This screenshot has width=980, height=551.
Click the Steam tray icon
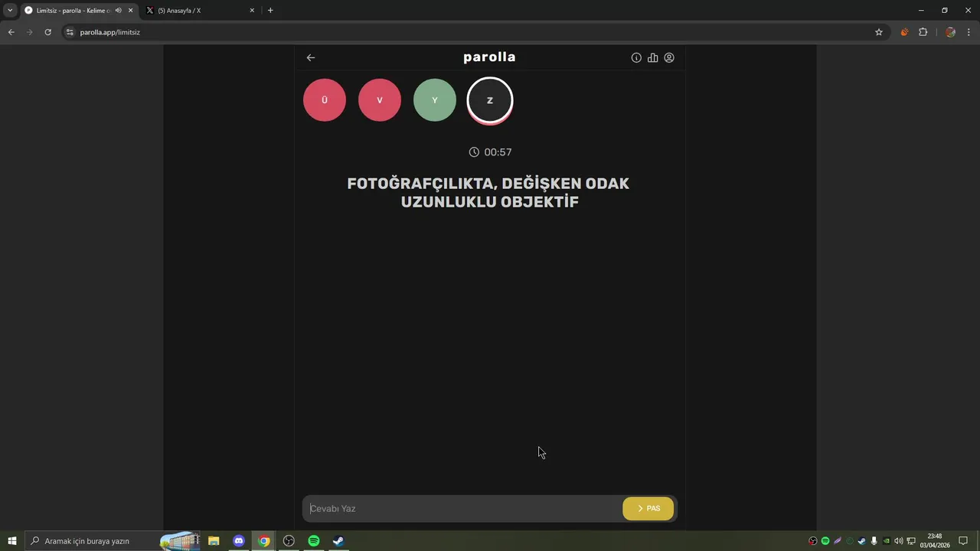point(862,541)
